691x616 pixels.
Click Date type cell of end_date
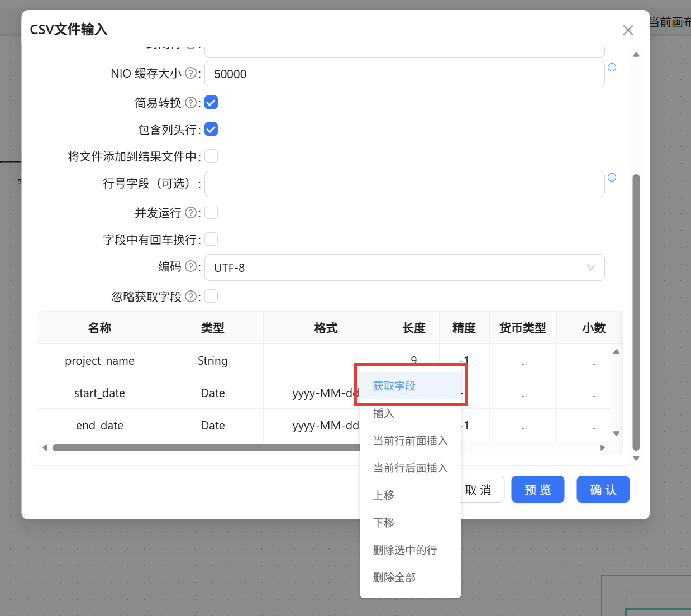(213, 426)
